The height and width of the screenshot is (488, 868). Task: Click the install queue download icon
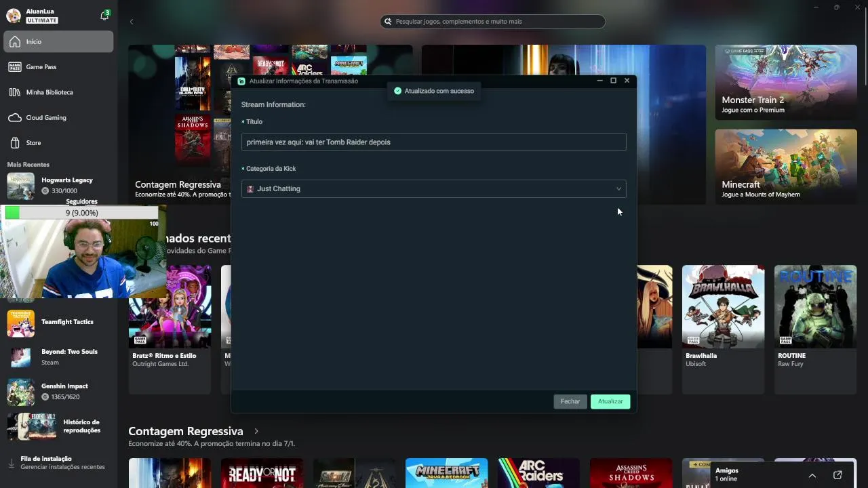click(x=12, y=464)
